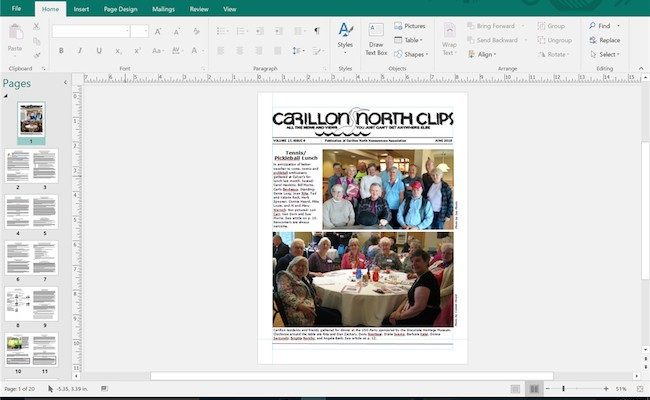Open the Select dropdown in Editing
This screenshot has height=400, width=650.
click(604, 54)
